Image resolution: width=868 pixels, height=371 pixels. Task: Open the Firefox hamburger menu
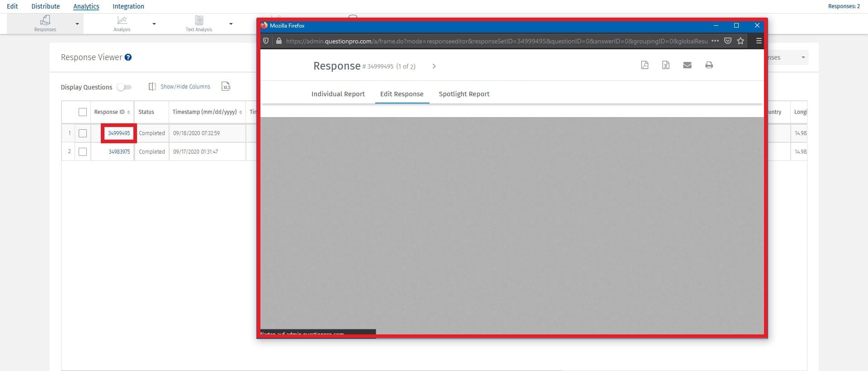pos(759,41)
